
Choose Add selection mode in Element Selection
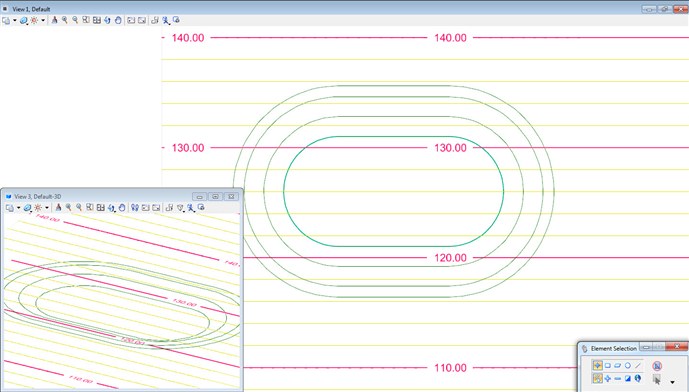point(608,378)
